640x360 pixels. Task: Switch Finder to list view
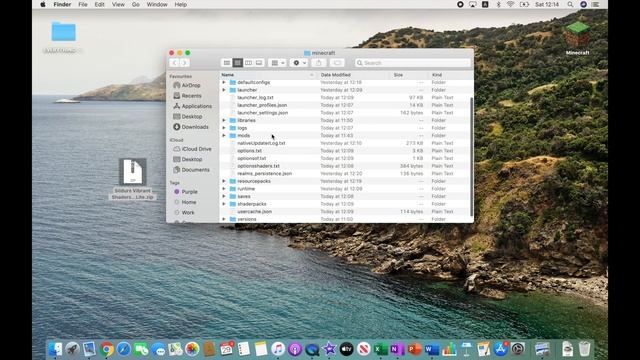(x=238, y=63)
